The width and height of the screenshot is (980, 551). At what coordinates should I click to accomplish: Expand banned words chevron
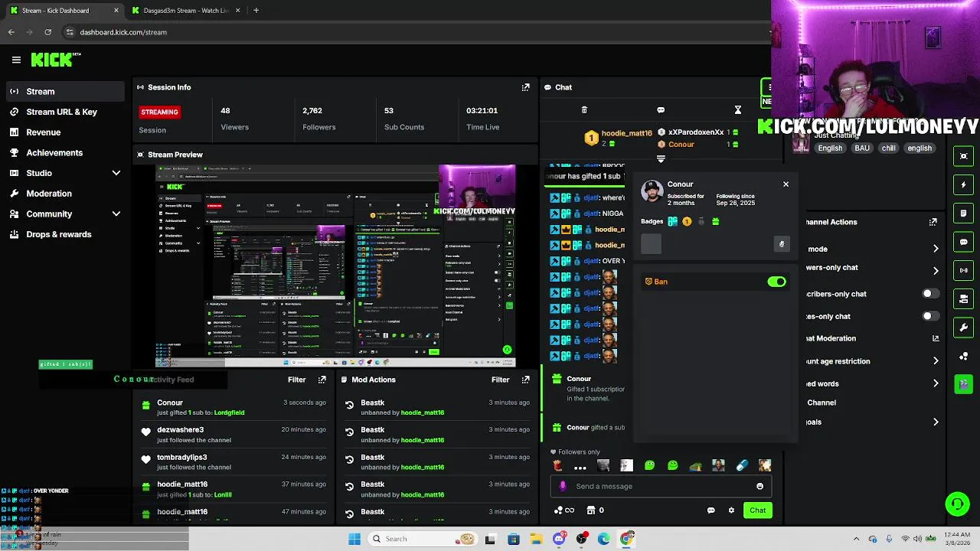click(936, 383)
